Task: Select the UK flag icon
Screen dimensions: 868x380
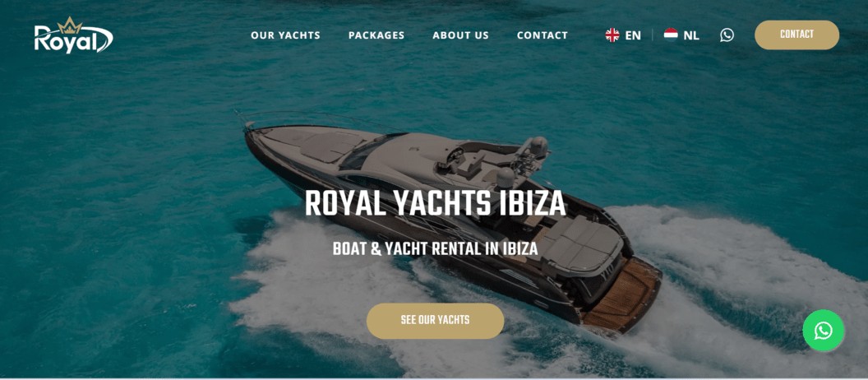Action: [612, 35]
